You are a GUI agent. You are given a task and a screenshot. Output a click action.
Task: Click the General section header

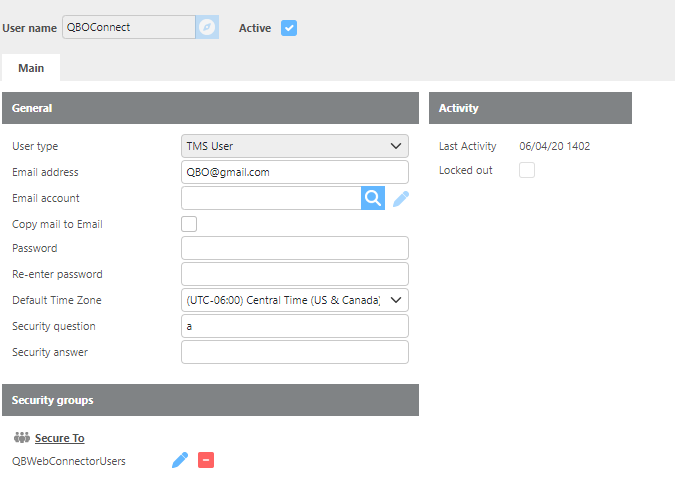point(210,108)
